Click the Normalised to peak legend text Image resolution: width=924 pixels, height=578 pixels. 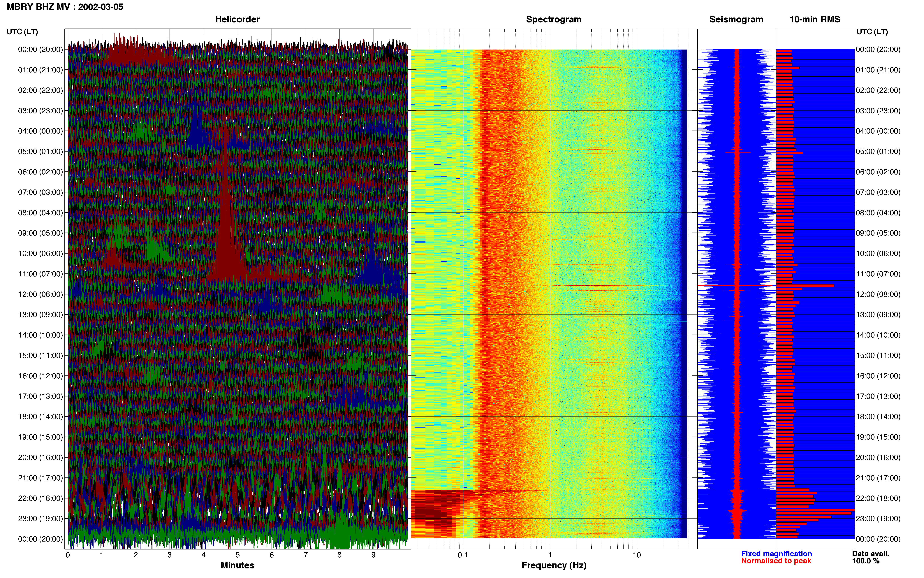pyautogui.click(x=776, y=561)
